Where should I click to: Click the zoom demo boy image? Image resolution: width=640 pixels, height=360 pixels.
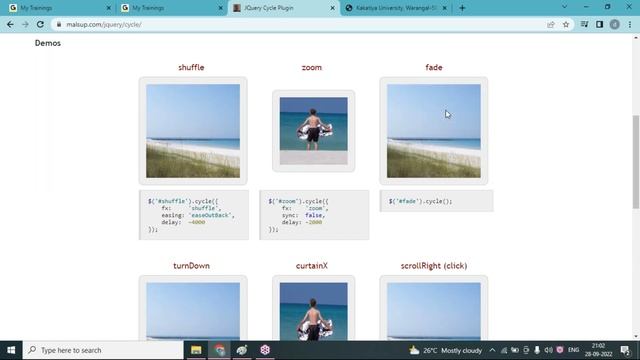click(313, 131)
